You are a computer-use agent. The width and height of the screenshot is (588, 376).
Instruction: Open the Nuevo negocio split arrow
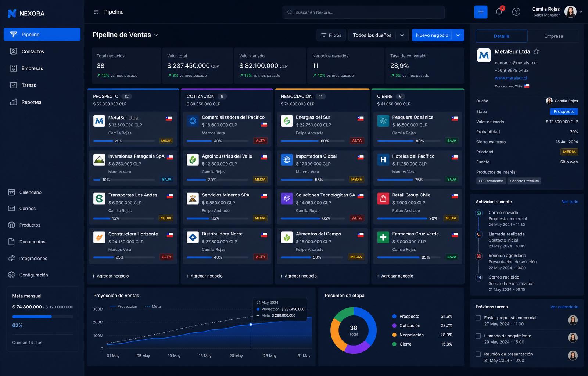click(458, 35)
